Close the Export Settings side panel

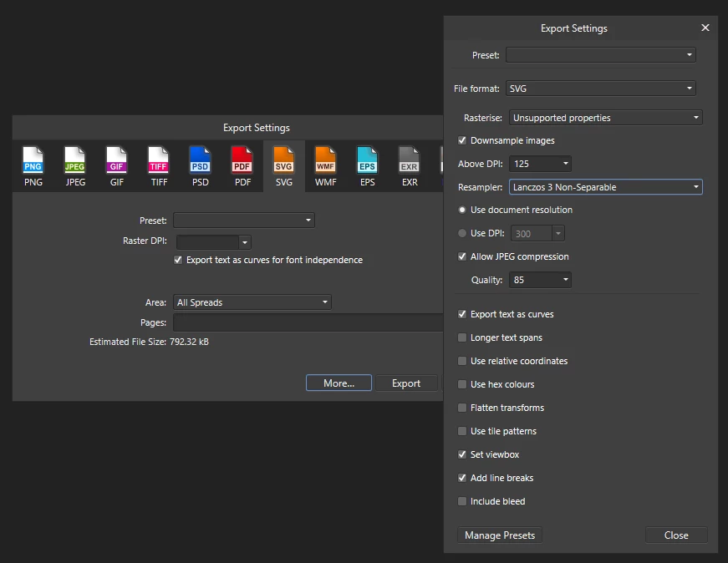pyautogui.click(x=705, y=28)
